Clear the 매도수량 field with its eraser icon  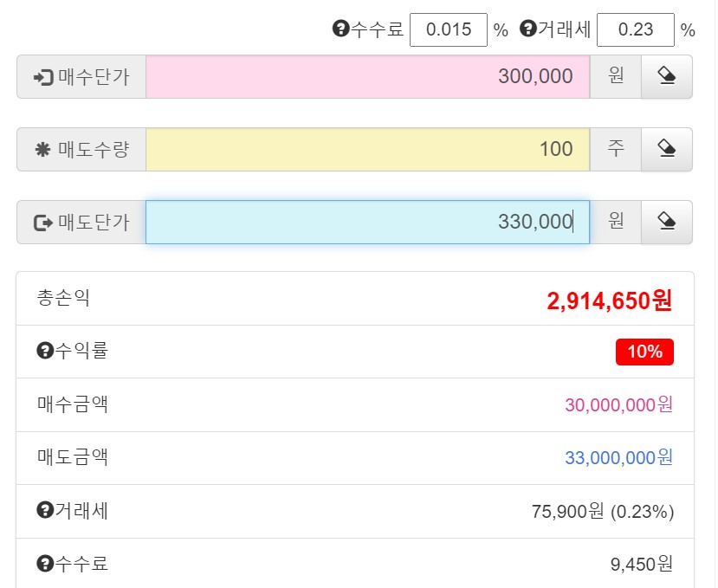point(665,149)
